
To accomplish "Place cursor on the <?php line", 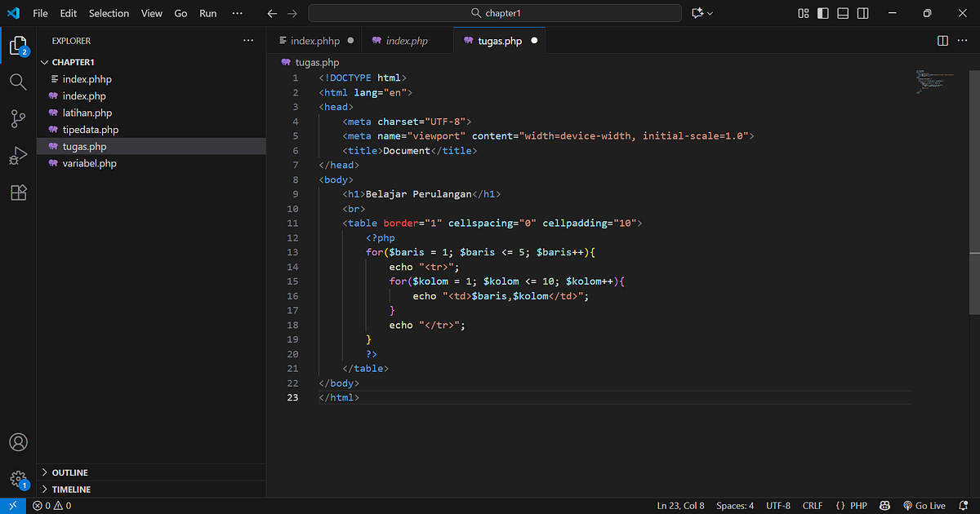I will (381, 237).
